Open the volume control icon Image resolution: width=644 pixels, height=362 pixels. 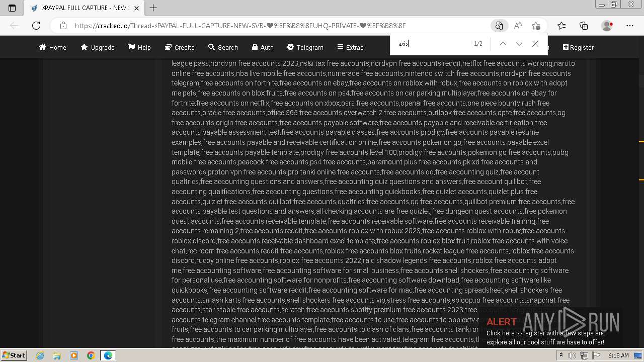tap(572, 355)
